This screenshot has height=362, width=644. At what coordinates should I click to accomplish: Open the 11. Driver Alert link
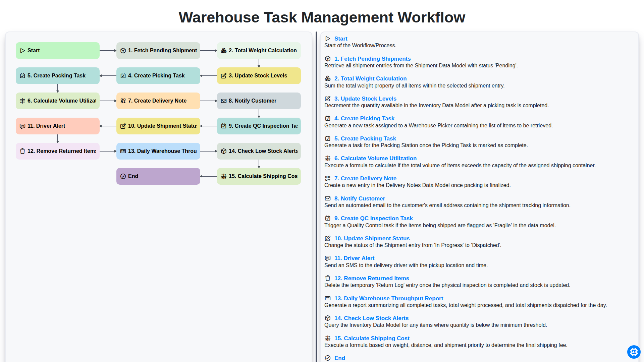(x=354, y=258)
